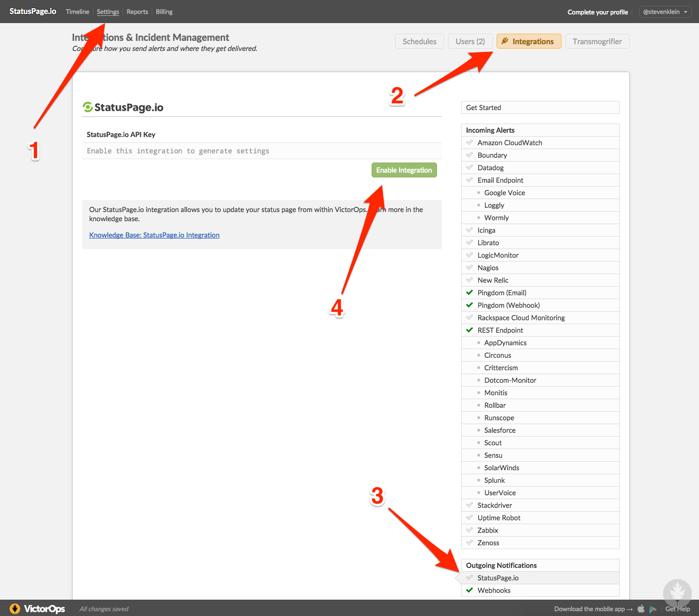Select Crittercism sub-item
Viewport: 699px width, 616px height.
coord(540,368)
